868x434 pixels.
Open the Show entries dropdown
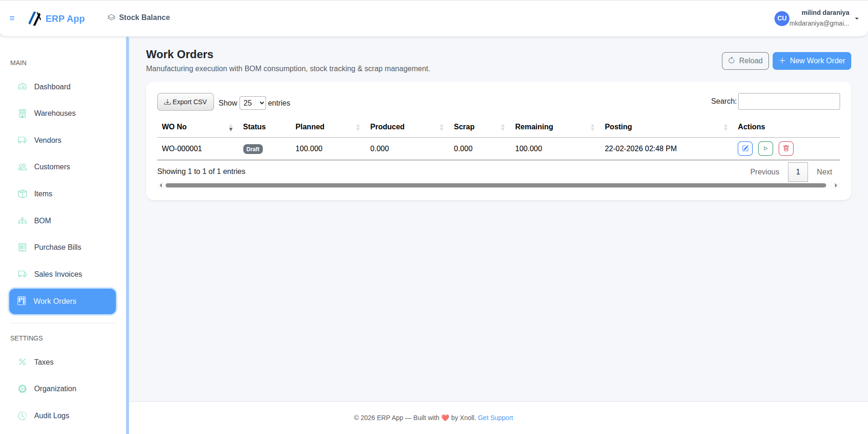[x=252, y=103]
